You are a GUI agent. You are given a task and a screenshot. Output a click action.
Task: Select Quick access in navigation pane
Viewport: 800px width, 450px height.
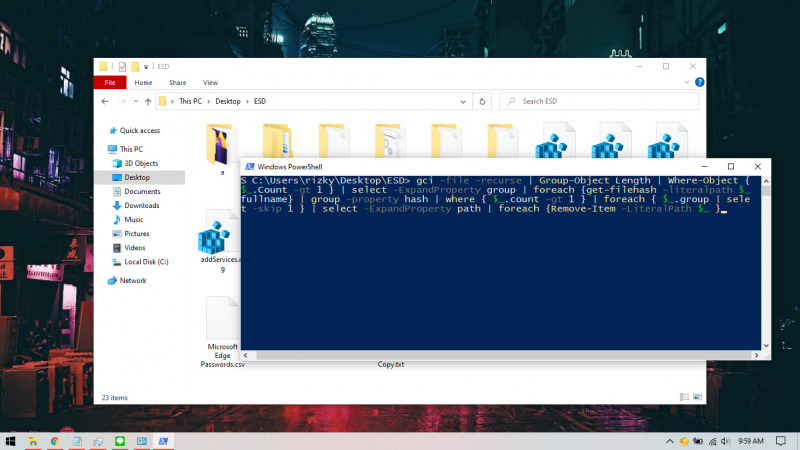click(134, 131)
